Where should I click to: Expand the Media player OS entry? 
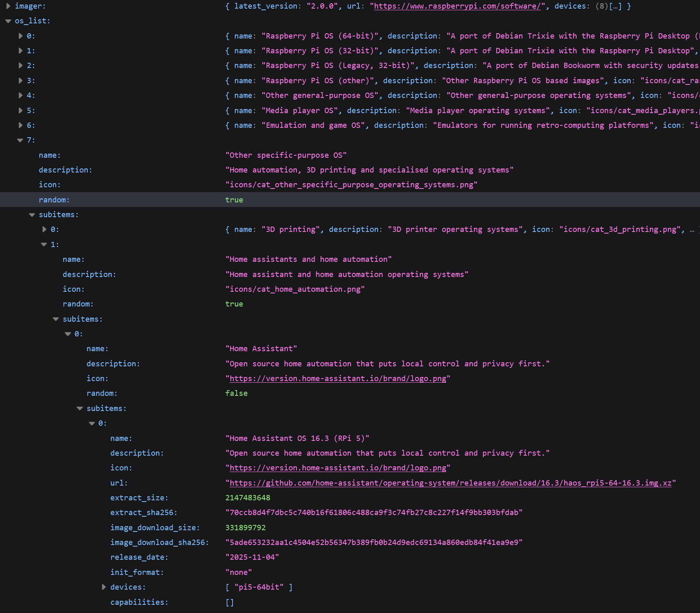[21, 111]
